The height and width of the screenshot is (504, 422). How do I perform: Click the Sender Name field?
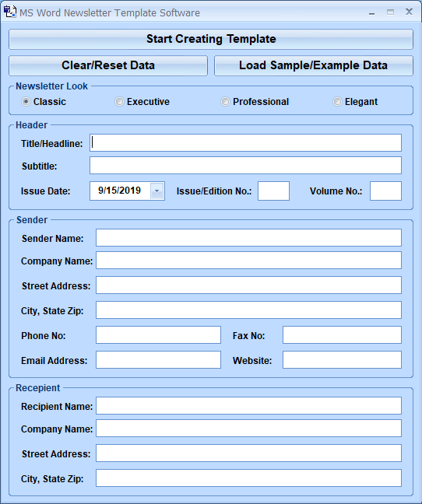[248, 237]
